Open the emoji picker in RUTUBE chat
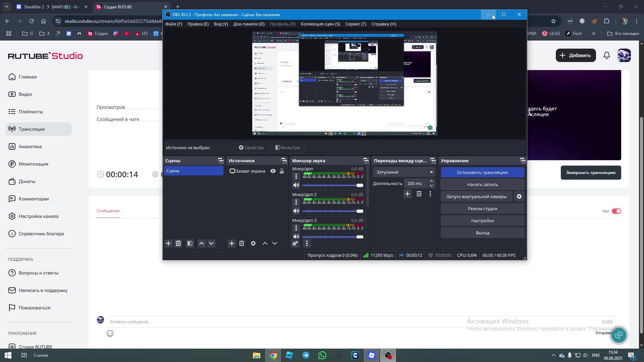The image size is (644, 362). [x=110, y=334]
